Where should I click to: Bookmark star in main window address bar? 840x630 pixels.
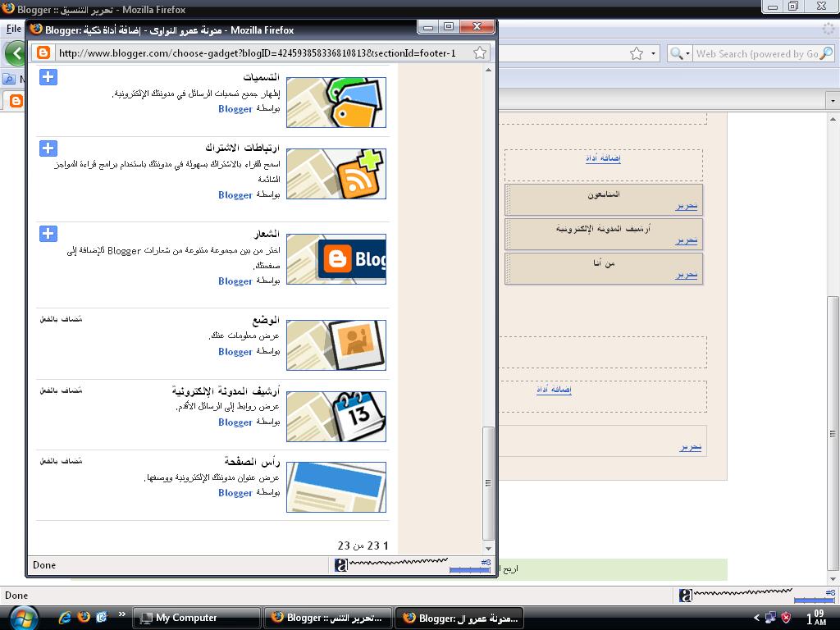coord(637,53)
